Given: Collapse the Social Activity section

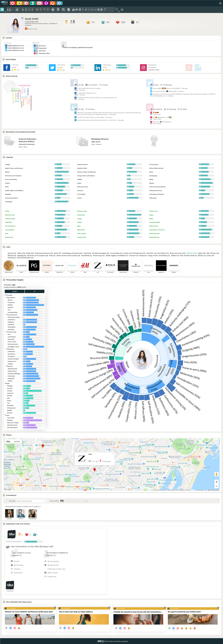Looking at the screenshot, I should point(3,76).
